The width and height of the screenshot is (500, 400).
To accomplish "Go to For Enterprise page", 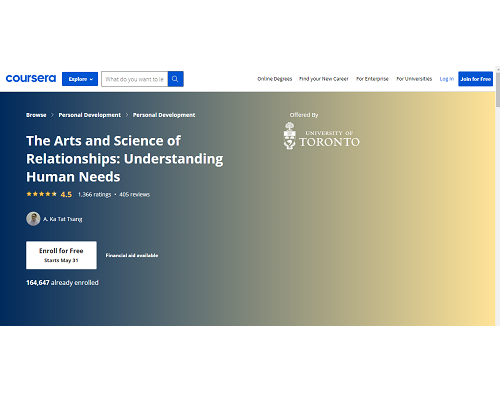I will point(372,79).
